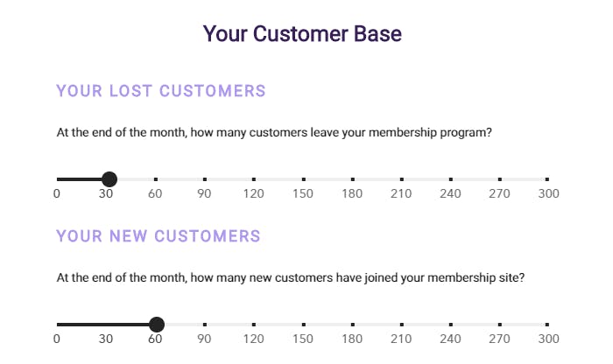Viewport: 613px width, 364px height.
Task: Set lost customers slider to 300 tick
Action: 547,179
